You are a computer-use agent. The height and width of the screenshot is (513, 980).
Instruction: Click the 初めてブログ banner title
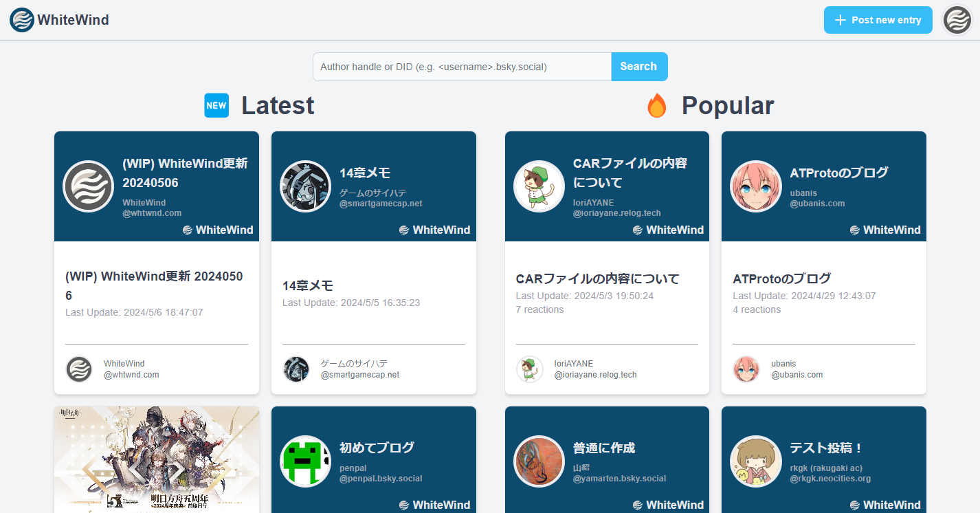coord(377,448)
